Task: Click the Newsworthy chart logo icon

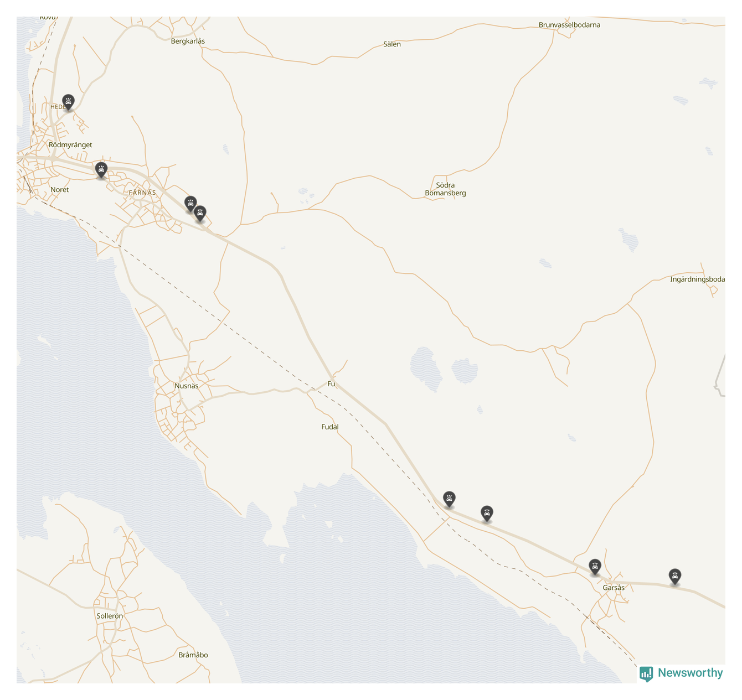Action: [646, 673]
